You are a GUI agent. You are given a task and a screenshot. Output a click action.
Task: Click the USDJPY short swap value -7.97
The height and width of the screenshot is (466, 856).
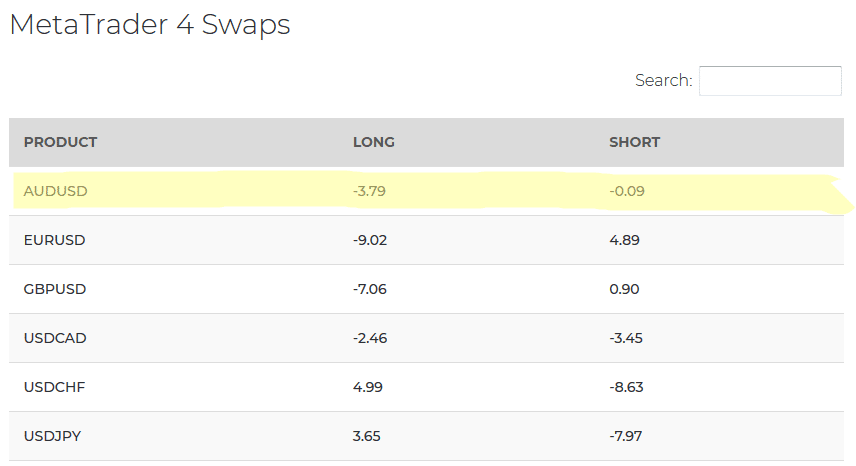(626, 437)
